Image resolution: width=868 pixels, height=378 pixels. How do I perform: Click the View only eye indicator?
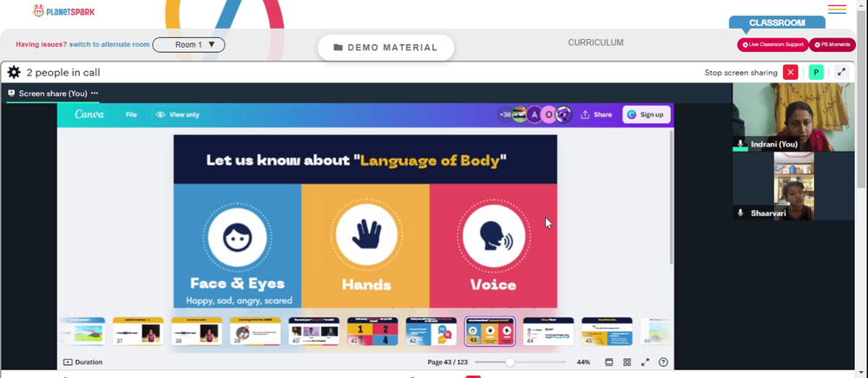pos(178,114)
